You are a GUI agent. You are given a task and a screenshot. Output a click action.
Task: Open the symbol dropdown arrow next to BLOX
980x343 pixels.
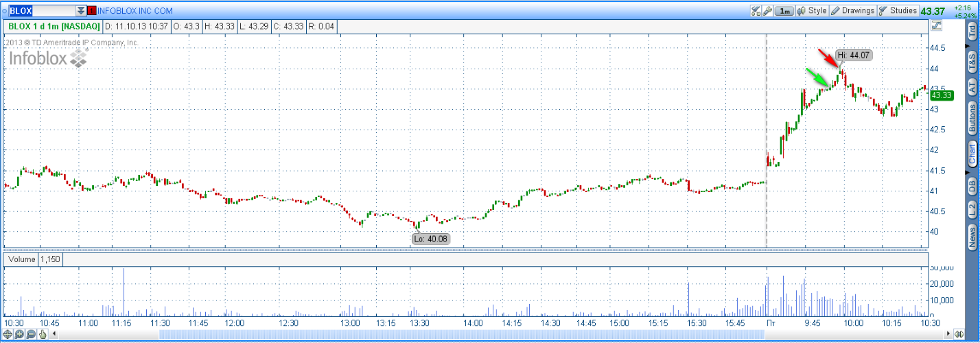tap(81, 11)
